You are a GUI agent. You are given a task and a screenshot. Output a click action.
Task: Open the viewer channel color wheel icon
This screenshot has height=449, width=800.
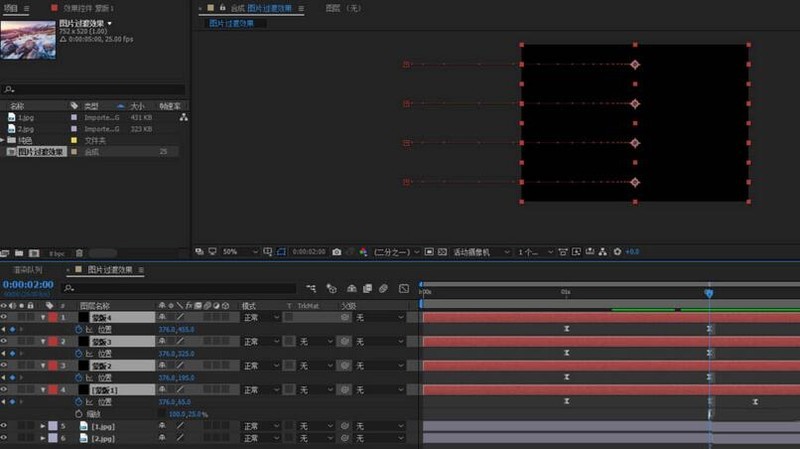click(x=363, y=252)
